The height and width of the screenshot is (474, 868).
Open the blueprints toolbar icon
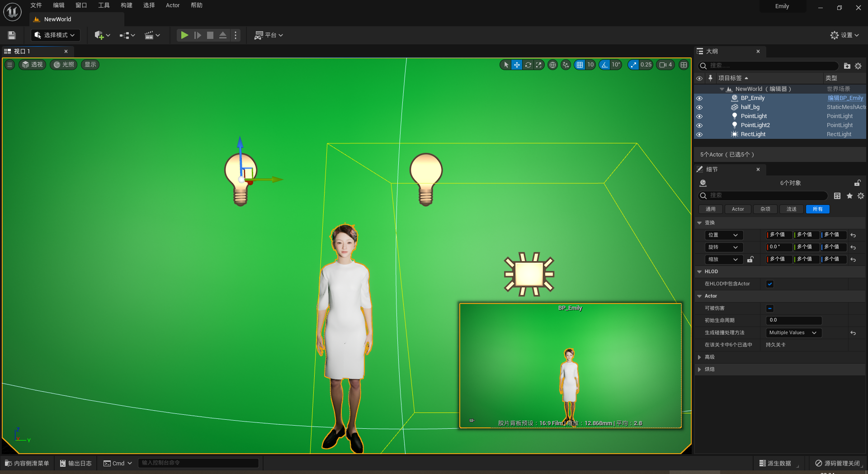[127, 35]
